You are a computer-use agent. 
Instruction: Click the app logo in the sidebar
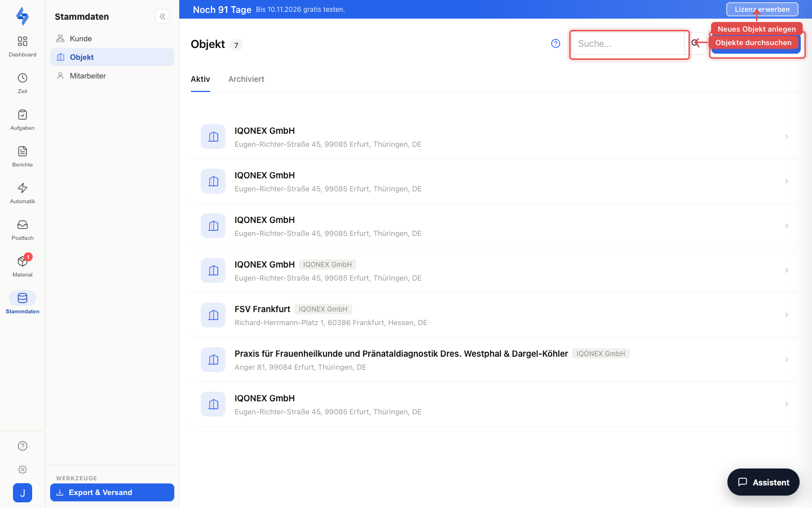point(23,16)
